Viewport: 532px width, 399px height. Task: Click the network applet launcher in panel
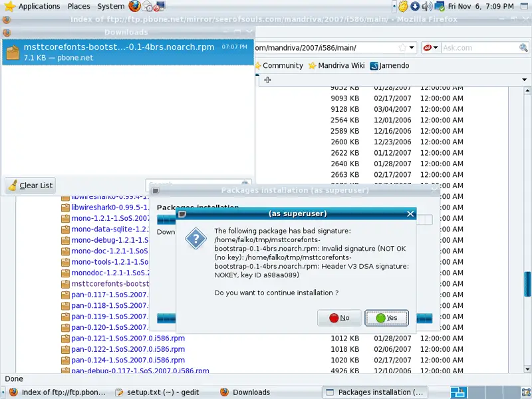pos(159,6)
